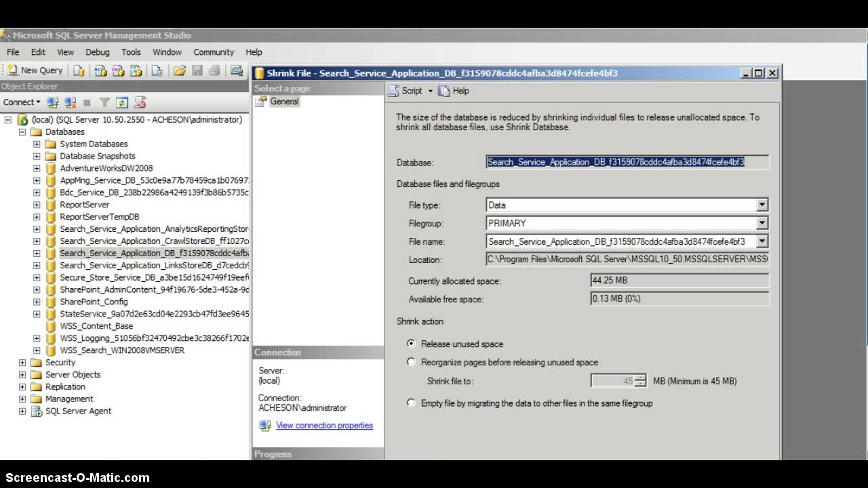The image size is (868, 488).
Task: Expand the System Databases node
Action: pos(37,144)
